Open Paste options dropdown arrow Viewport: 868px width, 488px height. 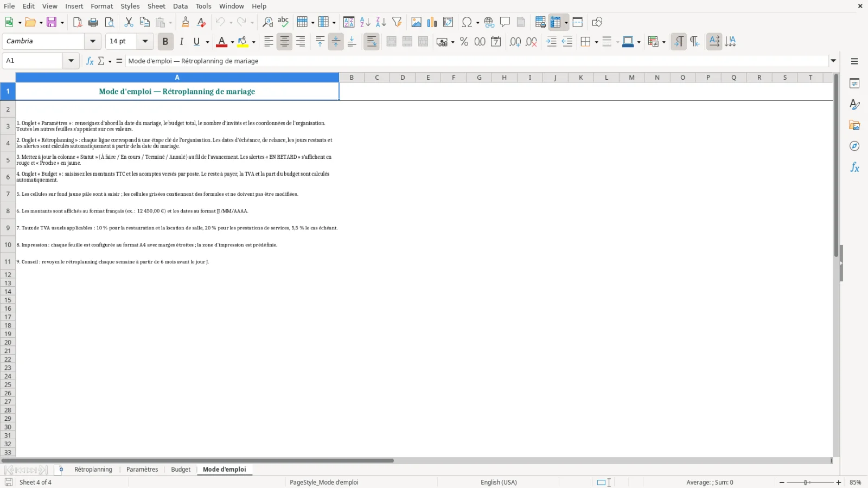(170, 22)
